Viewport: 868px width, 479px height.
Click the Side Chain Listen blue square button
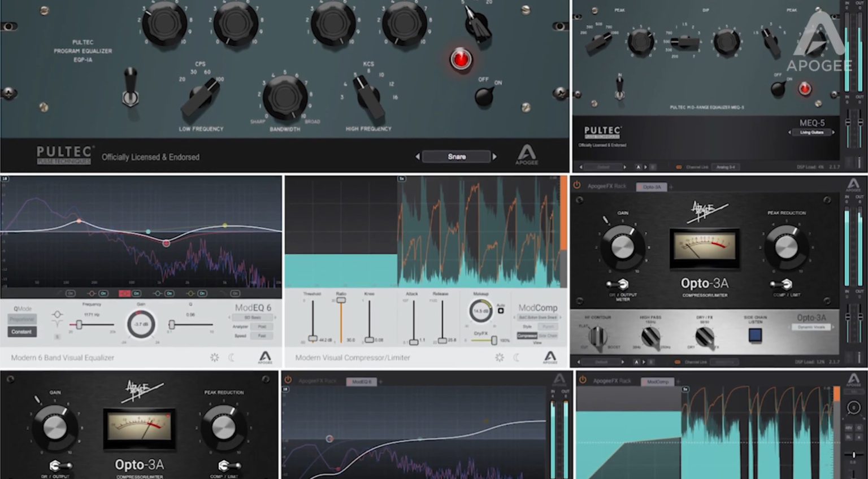click(755, 335)
